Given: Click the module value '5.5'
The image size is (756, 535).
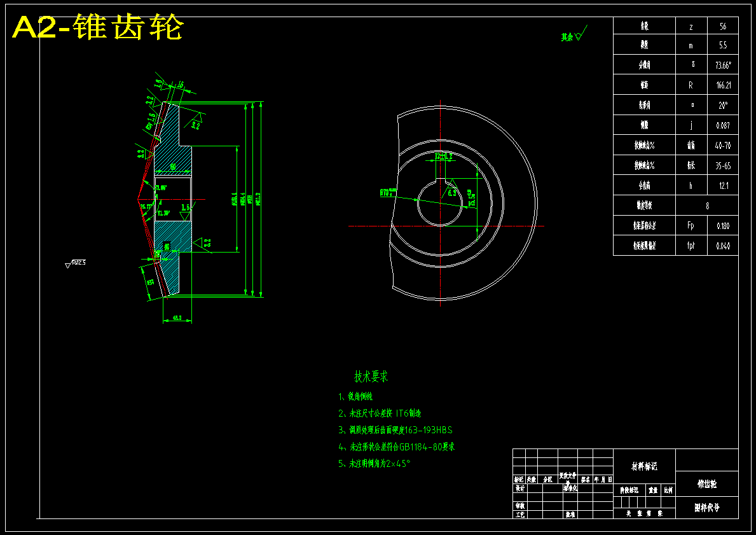Looking at the screenshot, I should [x=723, y=45].
